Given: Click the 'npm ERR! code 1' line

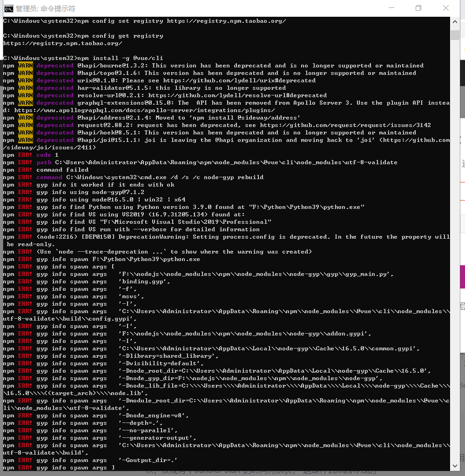Looking at the screenshot, I should [x=31, y=155].
